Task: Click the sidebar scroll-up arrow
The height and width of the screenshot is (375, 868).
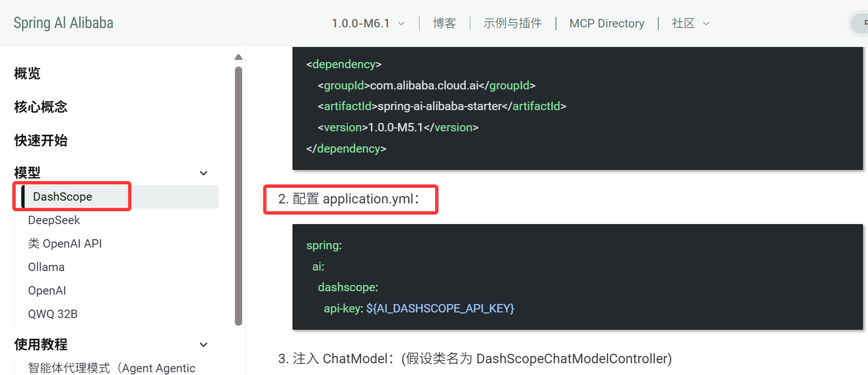Action: (239, 57)
